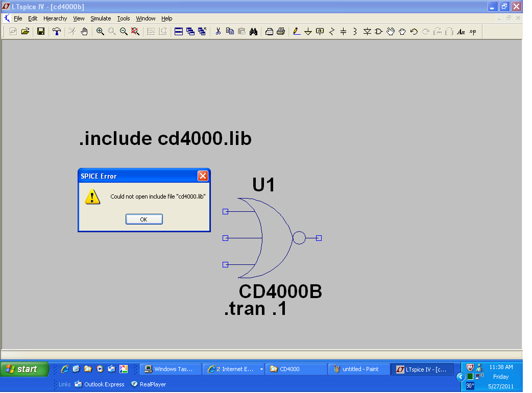Open the Windows Start menu
Screen dimensions: 532x393
[x=25, y=369]
